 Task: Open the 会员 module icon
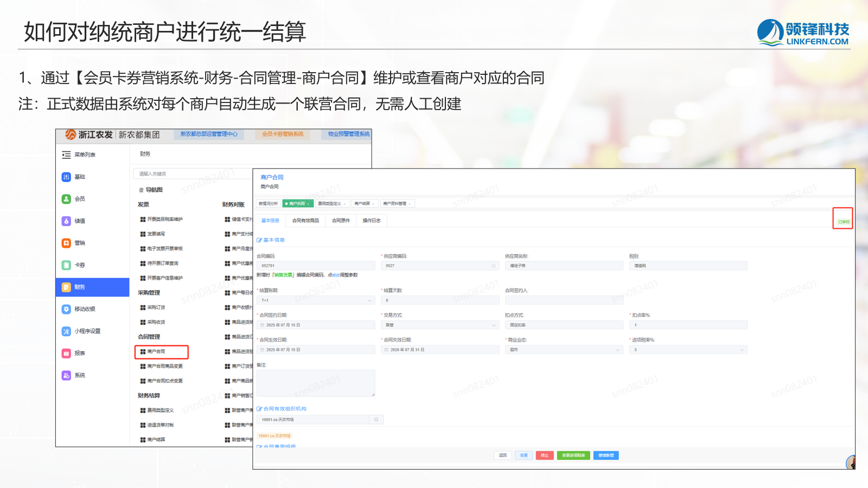(66, 199)
